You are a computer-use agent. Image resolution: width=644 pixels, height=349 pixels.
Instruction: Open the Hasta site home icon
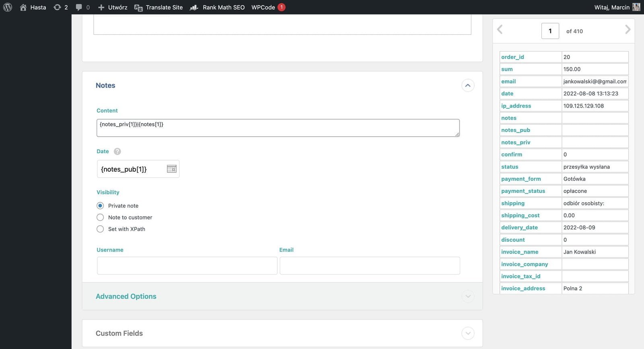[23, 7]
